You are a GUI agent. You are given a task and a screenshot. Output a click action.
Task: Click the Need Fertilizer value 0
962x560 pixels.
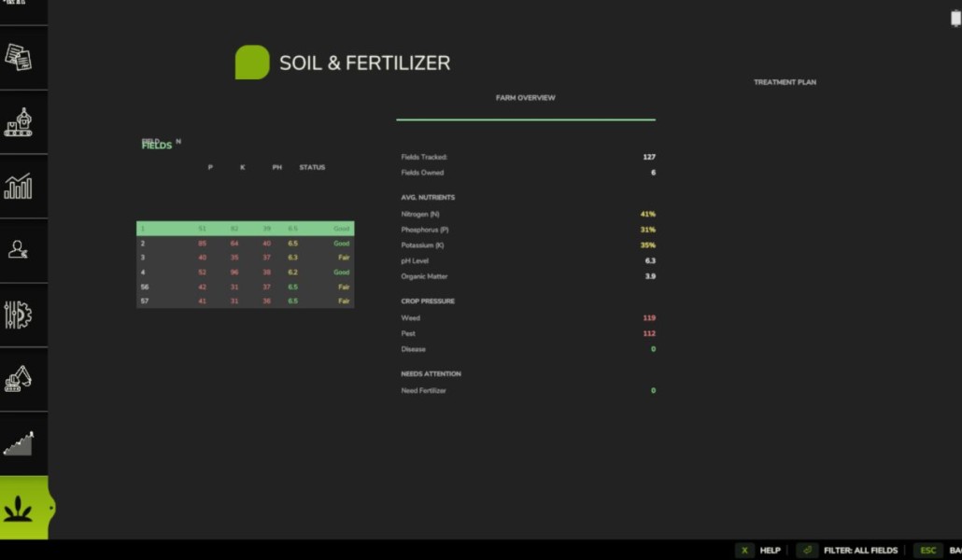coord(654,390)
